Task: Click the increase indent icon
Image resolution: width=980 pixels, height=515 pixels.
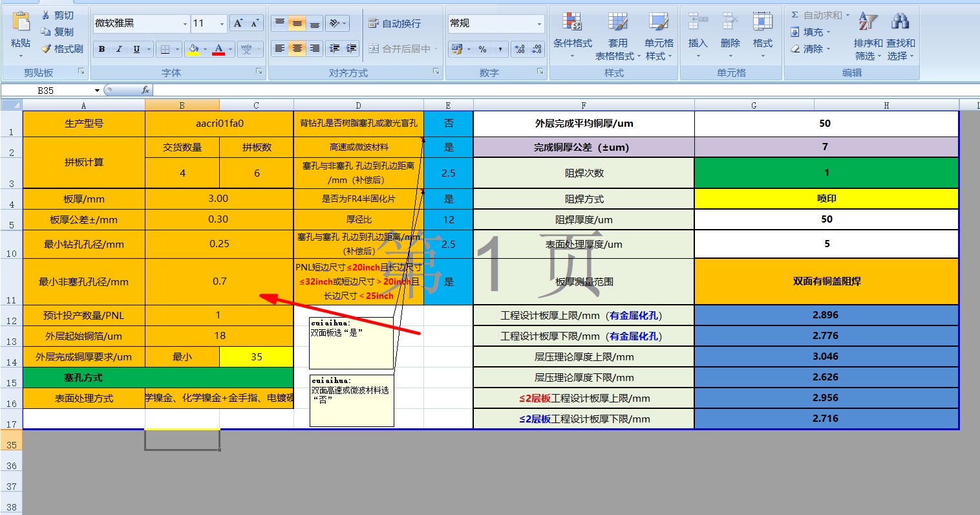Action: tap(351, 49)
